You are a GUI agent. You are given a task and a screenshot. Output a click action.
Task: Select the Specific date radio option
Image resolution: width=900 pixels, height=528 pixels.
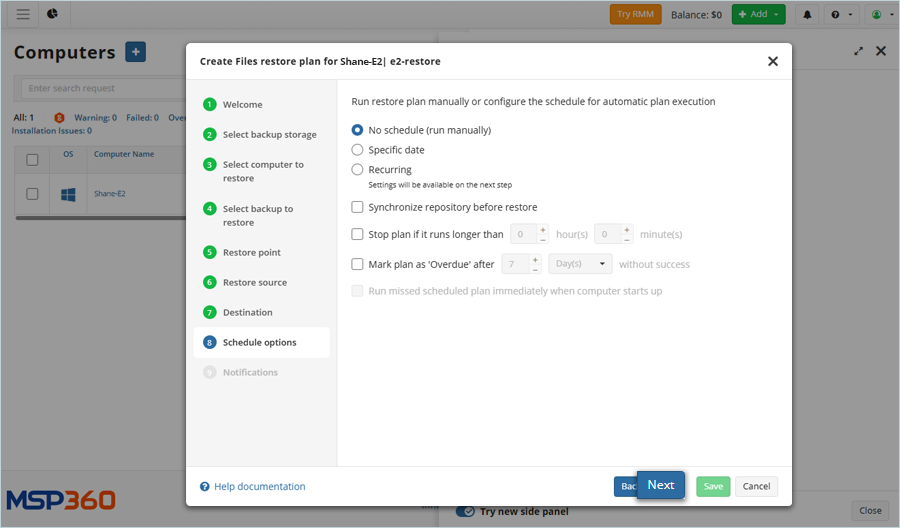coord(358,150)
